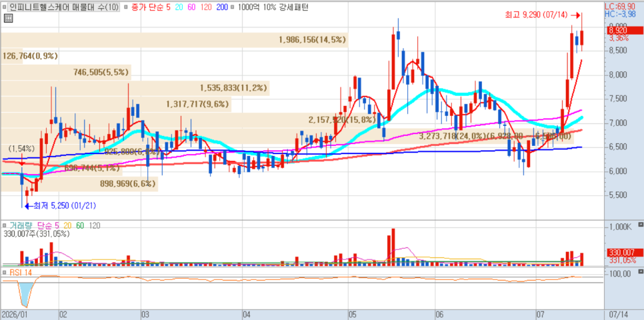Click the 330,007주(331.05%) volume readout
Image resolution: width=644 pixels, height=320 pixels.
point(37,234)
